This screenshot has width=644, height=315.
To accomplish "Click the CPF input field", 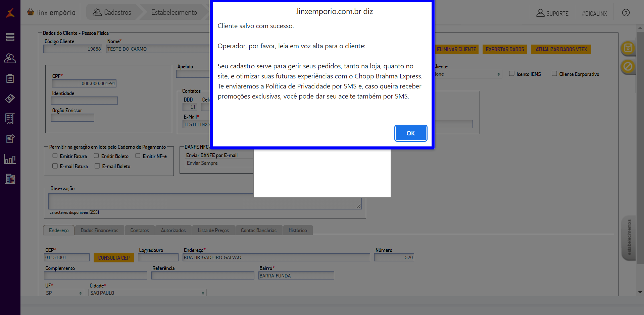I will pos(84,83).
